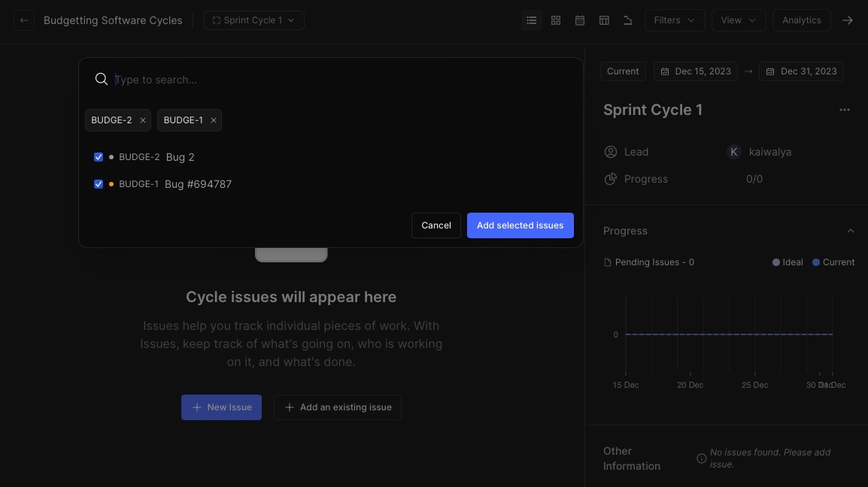Switch to list layout view
868x487 pixels.
coord(532,20)
